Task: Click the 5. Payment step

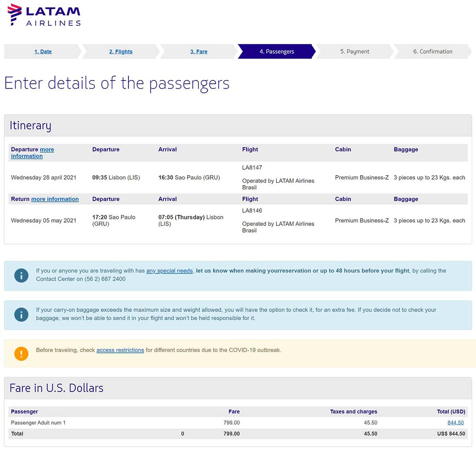Action: (355, 51)
